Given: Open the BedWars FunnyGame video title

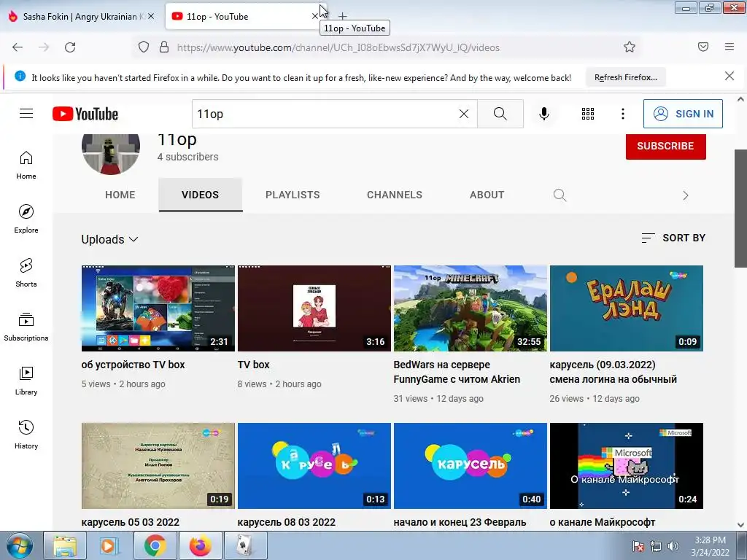Looking at the screenshot, I should (457, 372).
